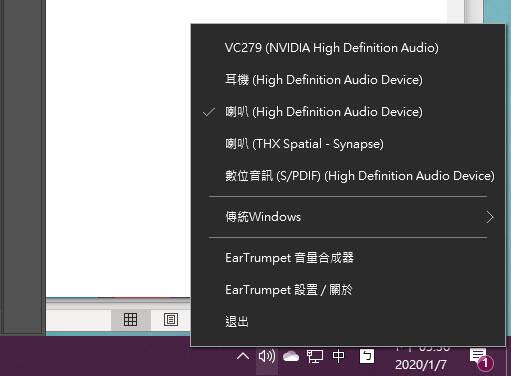
Task: Select 耳機 High Definition Audio Device
Action: coord(348,80)
